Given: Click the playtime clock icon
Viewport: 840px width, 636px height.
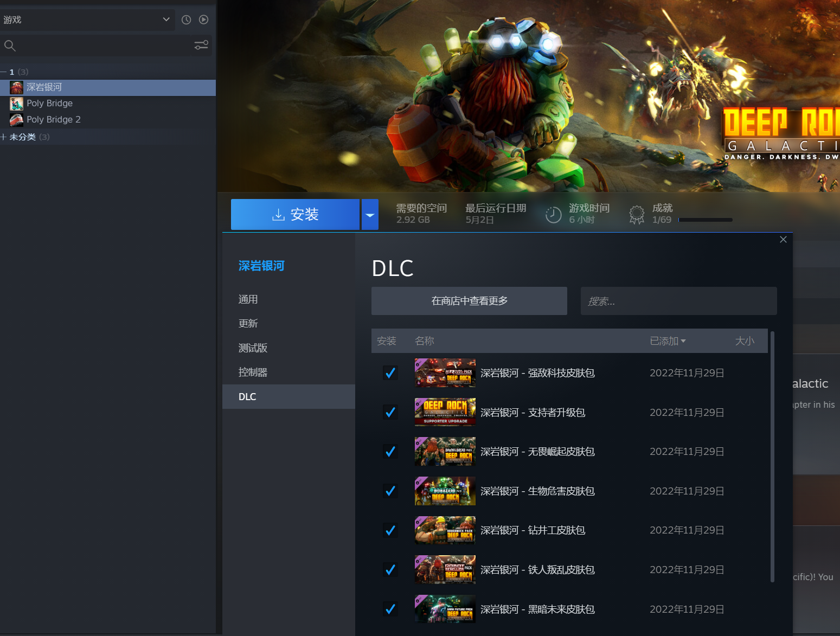Looking at the screenshot, I should click(553, 215).
